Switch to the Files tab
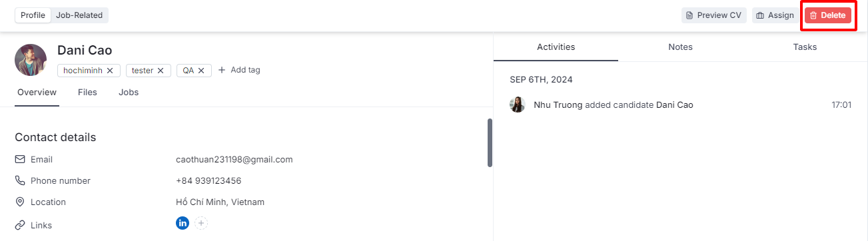This screenshot has height=241, width=868. pyautogui.click(x=87, y=93)
